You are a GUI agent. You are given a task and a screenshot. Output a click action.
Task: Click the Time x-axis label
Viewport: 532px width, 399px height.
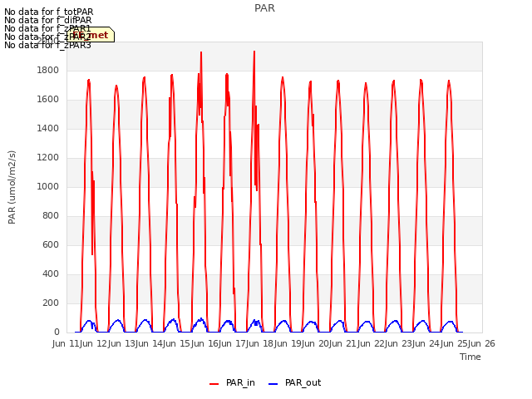tap(470, 357)
